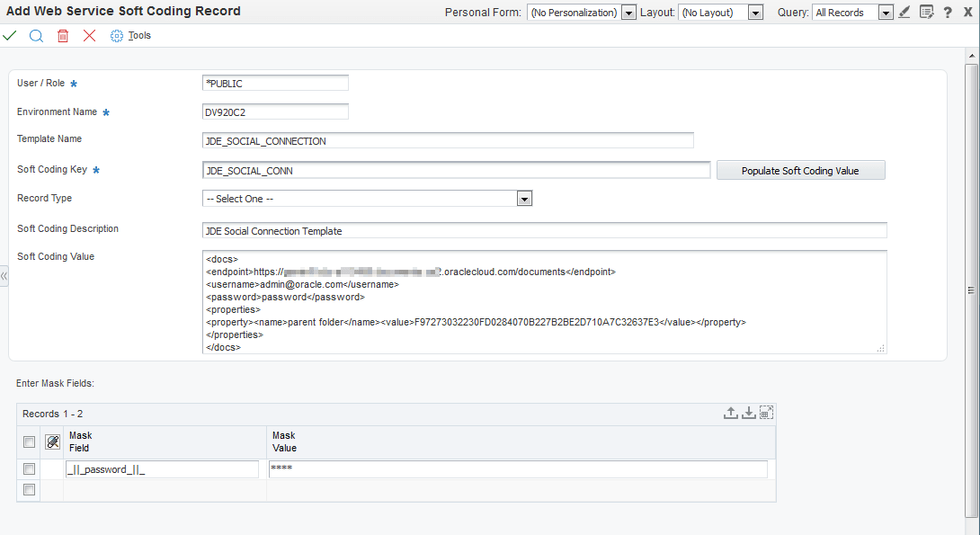Click the User / Role input field
Screen dimensions: 980x535
tap(276, 83)
